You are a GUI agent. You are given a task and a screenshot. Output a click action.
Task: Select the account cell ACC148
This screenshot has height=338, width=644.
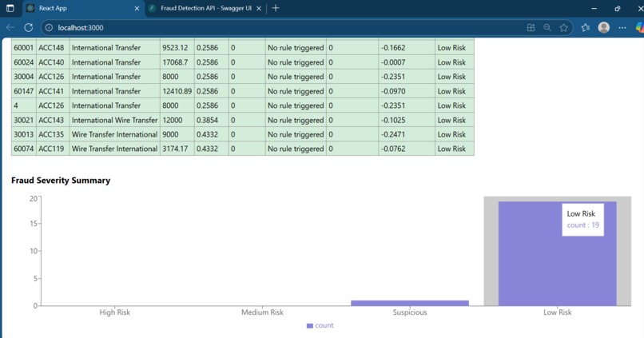(53, 48)
